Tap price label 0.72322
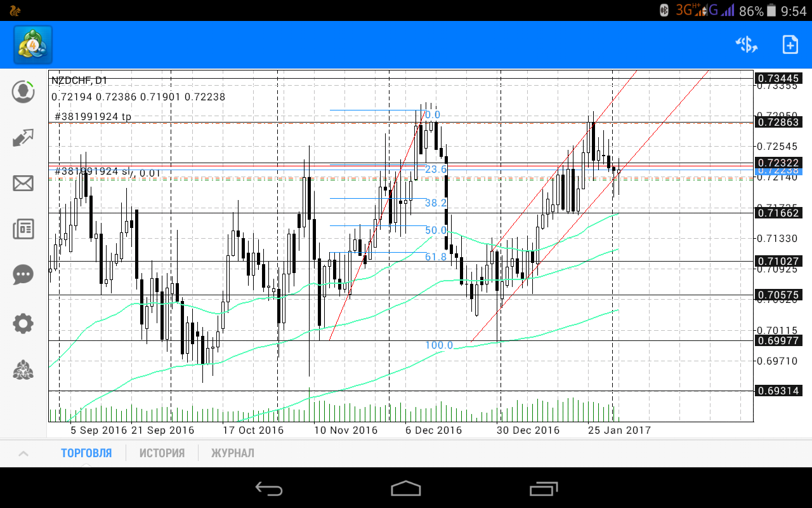 [x=778, y=163]
